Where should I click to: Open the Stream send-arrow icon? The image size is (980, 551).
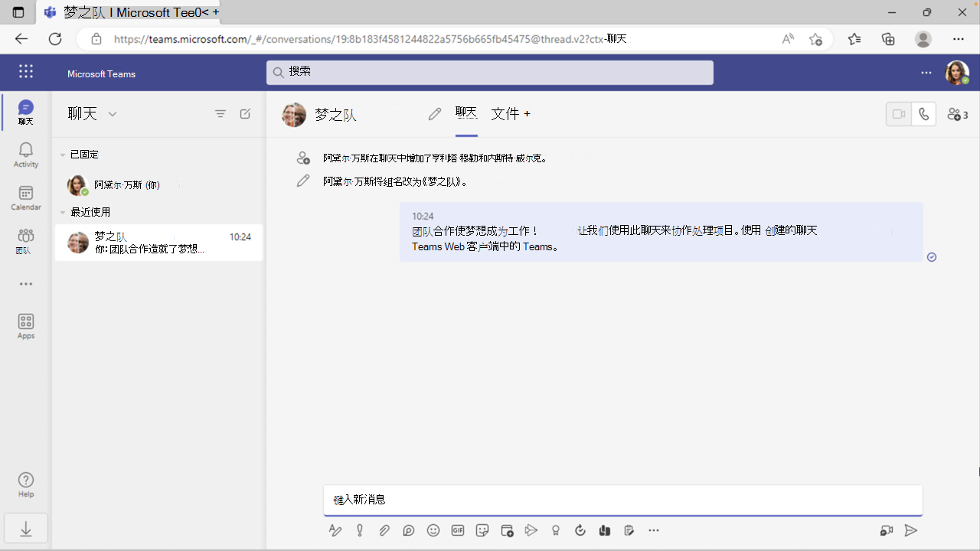point(531,530)
